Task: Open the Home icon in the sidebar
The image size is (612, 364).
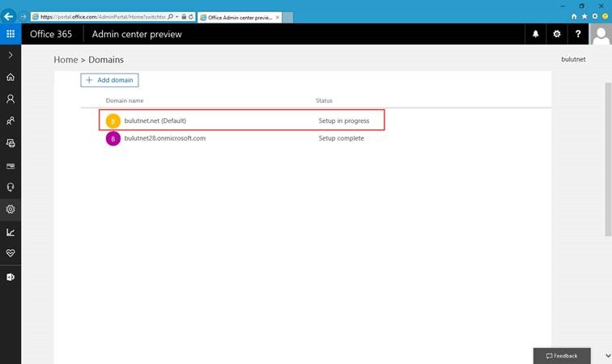Action: pyautogui.click(x=11, y=77)
